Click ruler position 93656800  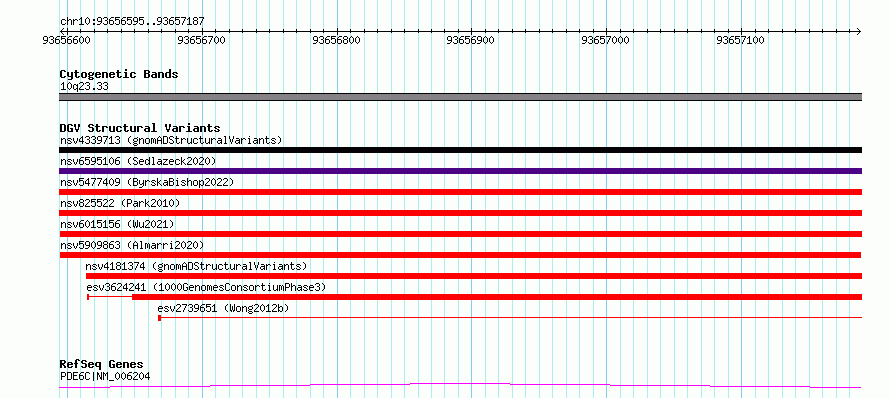[x=337, y=40]
